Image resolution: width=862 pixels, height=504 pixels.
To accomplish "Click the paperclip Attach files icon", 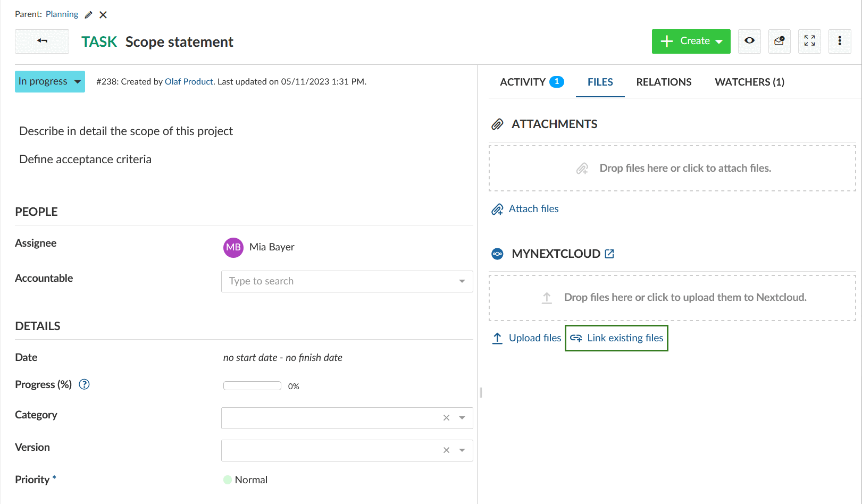I will pyautogui.click(x=497, y=209).
